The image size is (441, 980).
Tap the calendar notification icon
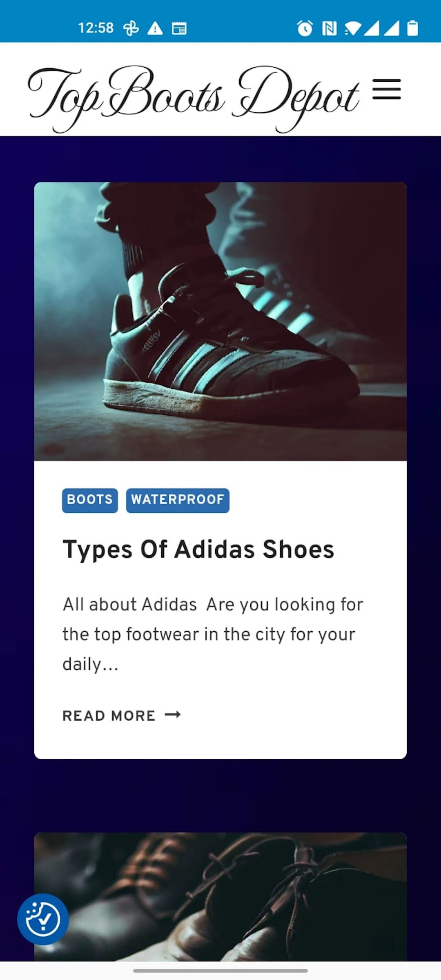coord(179,28)
